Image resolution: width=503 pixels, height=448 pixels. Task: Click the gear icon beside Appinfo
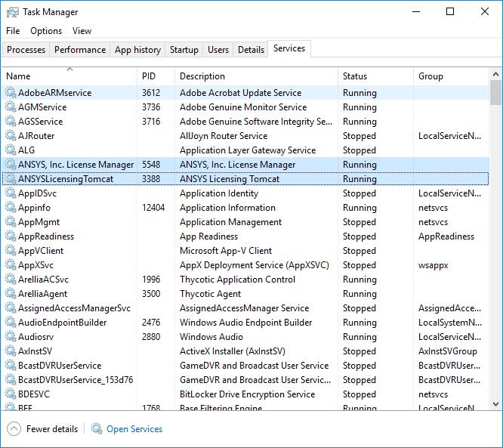click(11, 208)
